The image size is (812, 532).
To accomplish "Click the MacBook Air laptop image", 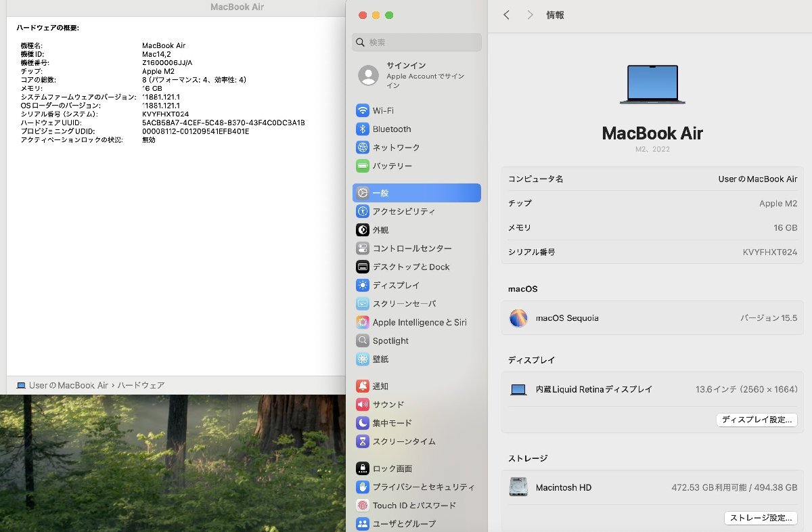I will [652, 85].
